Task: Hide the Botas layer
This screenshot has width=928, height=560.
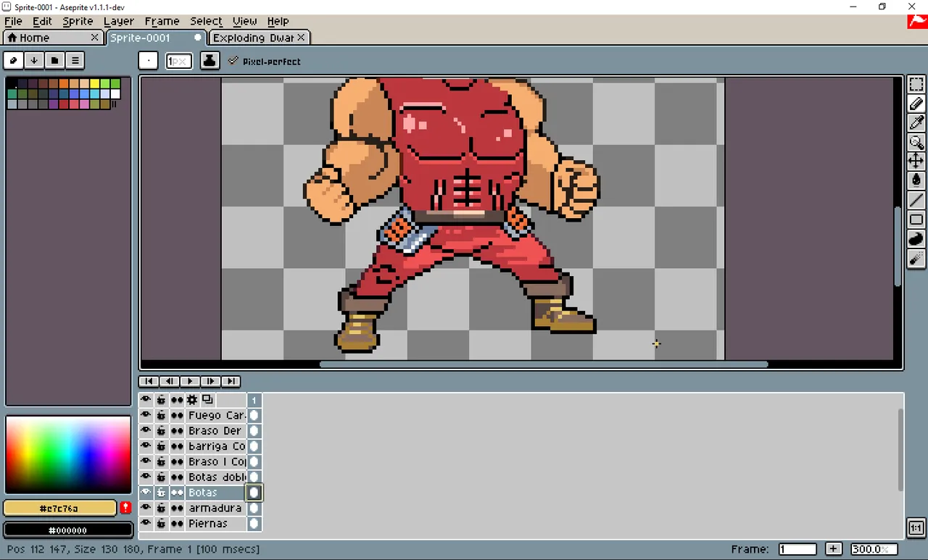Action: click(146, 493)
